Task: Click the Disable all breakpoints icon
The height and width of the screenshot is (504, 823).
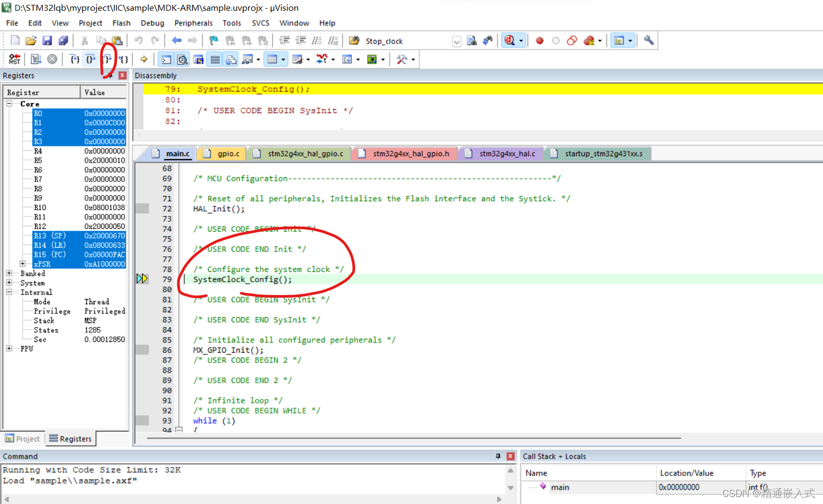Action: click(572, 40)
